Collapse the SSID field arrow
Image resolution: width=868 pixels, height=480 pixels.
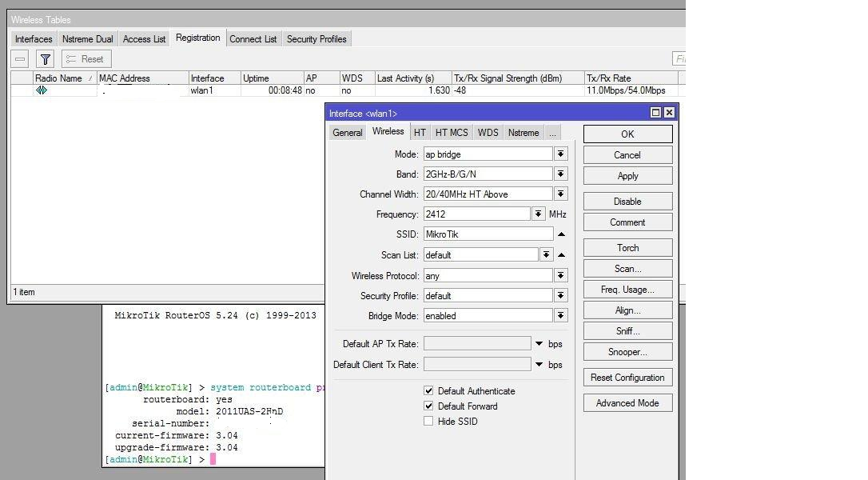[561, 234]
